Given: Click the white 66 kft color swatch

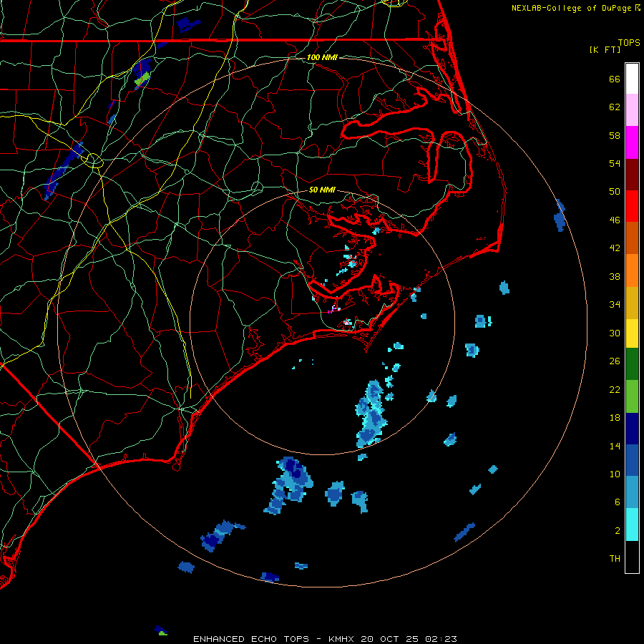Looking at the screenshot, I should [632, 79].
